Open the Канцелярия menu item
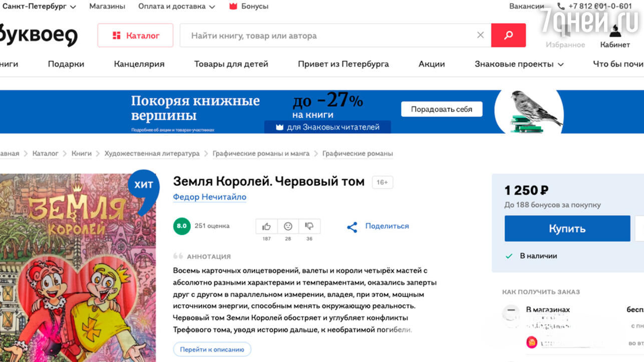 (x=139, y=64)
